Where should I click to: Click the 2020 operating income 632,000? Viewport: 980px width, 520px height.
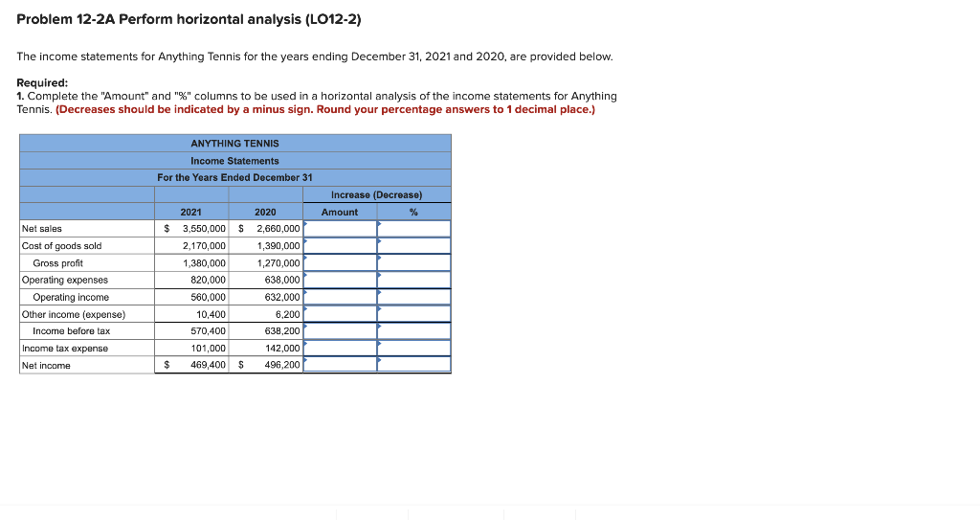pyautogui.click(x=282, y=297)
